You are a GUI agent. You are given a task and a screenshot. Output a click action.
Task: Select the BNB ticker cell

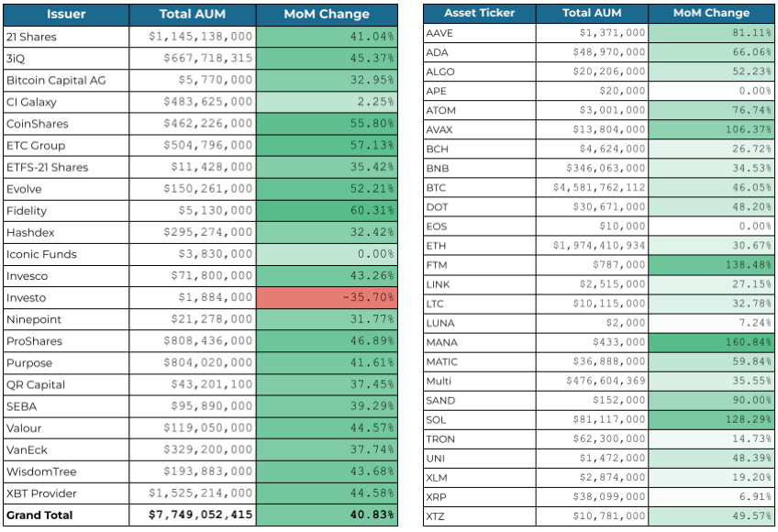pos(479,169)
